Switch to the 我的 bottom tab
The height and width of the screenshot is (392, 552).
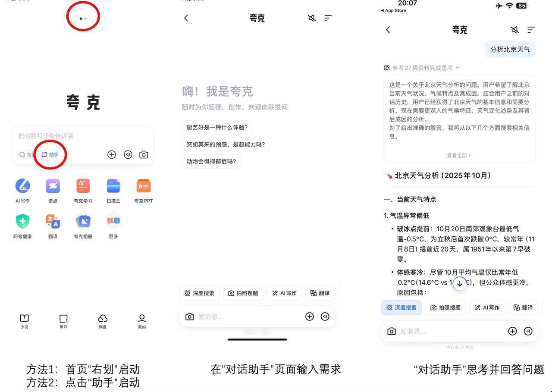click(x=142, y=321)
